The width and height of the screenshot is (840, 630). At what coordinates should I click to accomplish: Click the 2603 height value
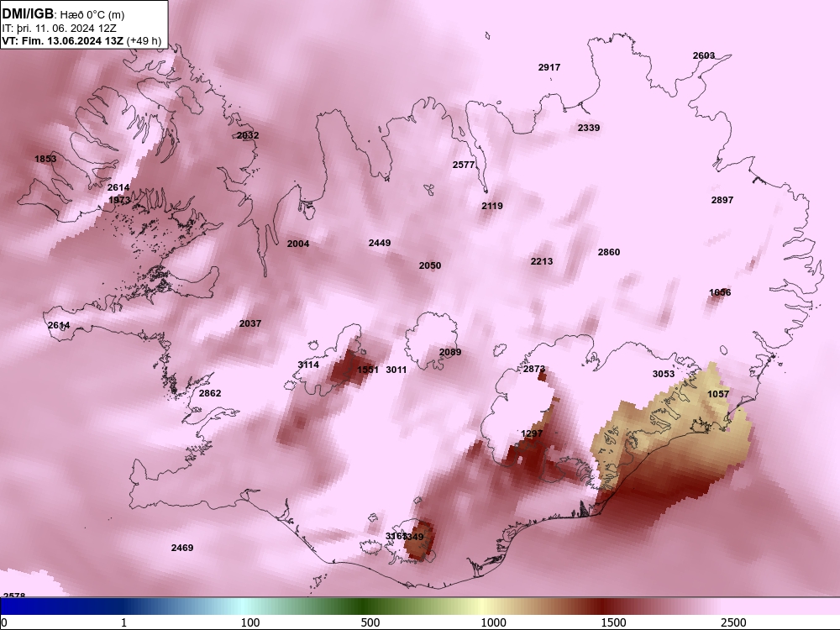(x=703, y=55)
